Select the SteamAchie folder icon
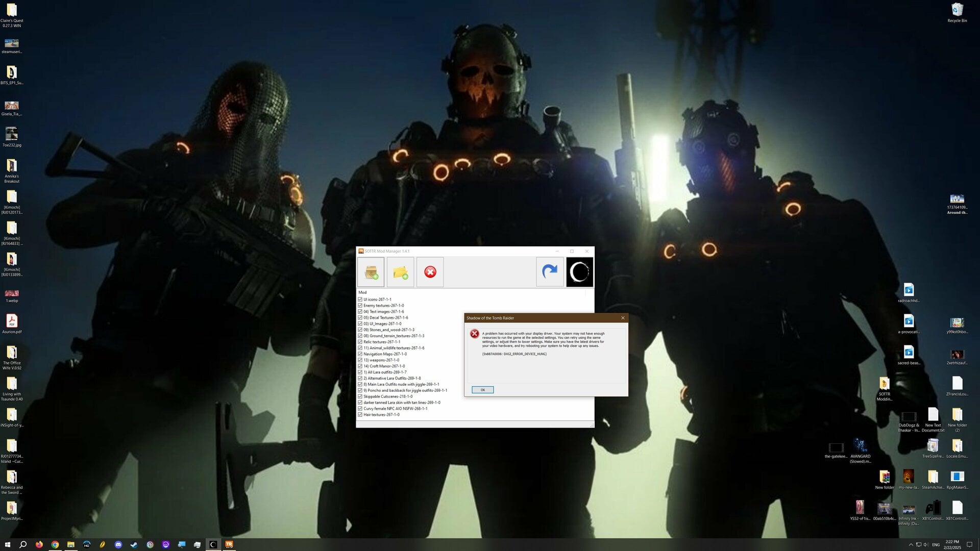Screen dimensions: 980x551 click(x=933, y=480)
